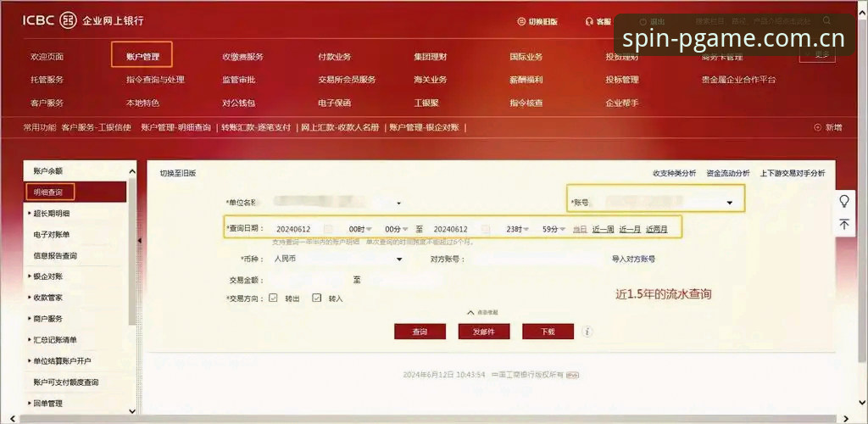The width and height of the screenshot is (868, 424).
Task: Click the 下载 button
Action: pyautogui.click(x=548, y=332)
